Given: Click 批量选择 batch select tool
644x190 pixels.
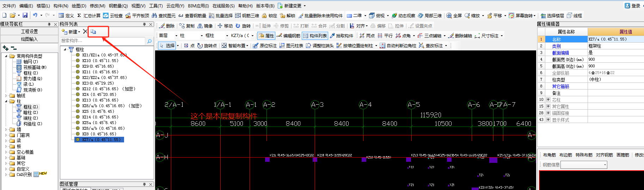Looking at the screenshot, I should [x=221, y=16].
